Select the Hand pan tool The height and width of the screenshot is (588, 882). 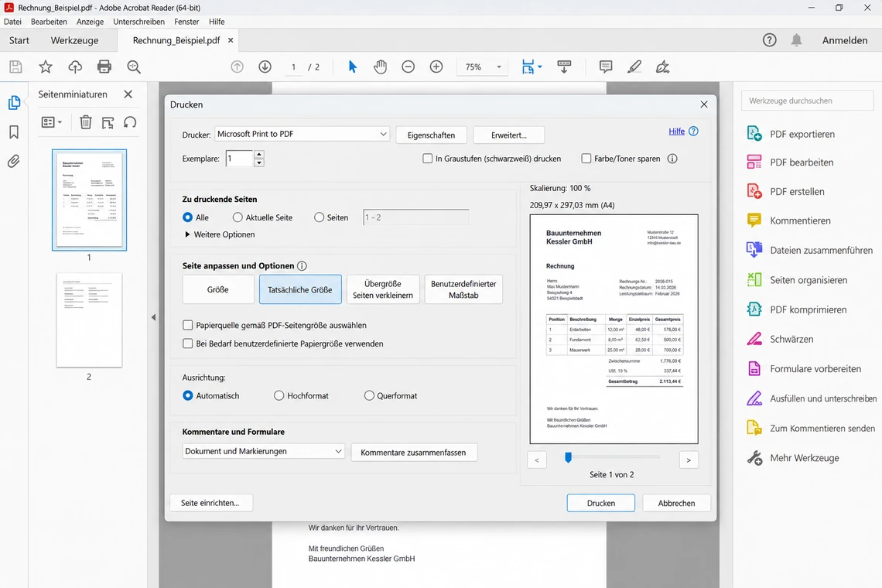381,67
